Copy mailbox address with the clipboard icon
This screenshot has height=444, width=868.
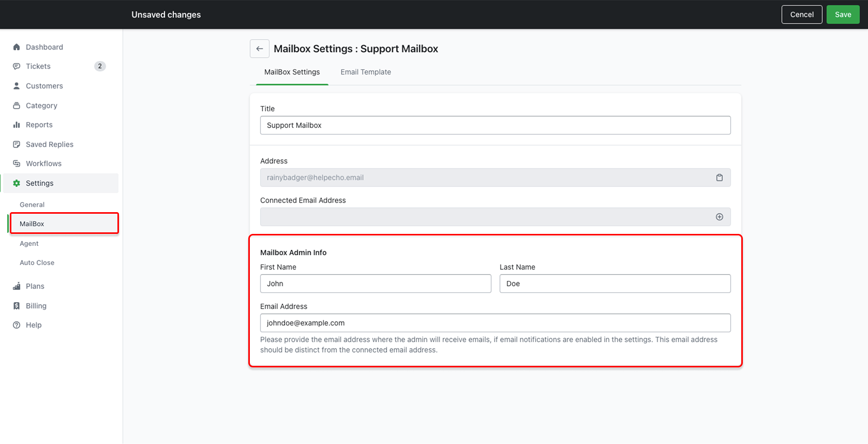click(x=719, y=177)
